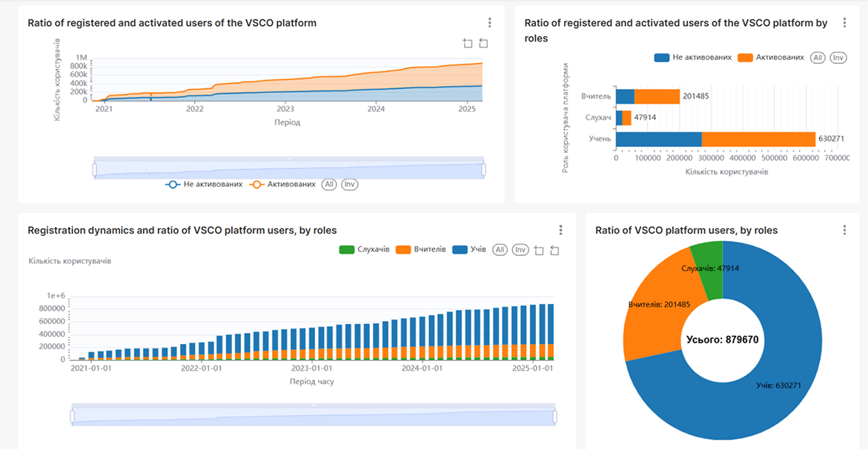Screen dimensions: 868x450
Task: Toggle 'Вчителів' series in the Registration dynamics legend
Action: click(x=421, y=250)
